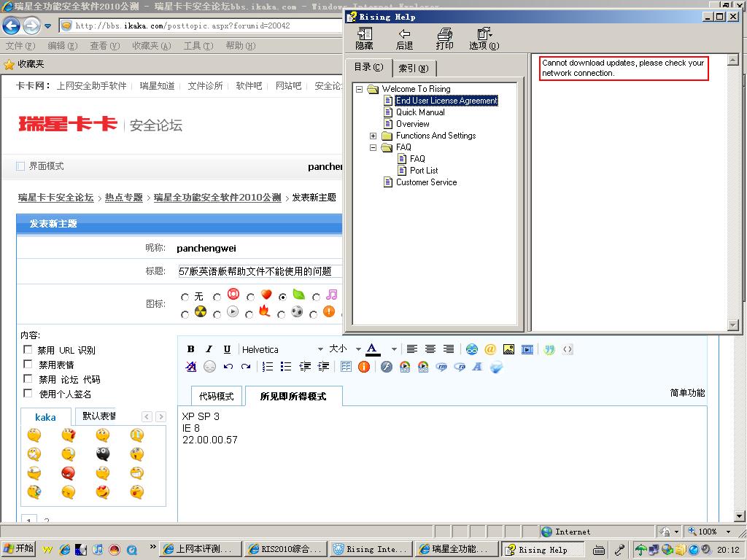
Task: Open the 热点专题 breadcrumb link
Action: (124, 198)
